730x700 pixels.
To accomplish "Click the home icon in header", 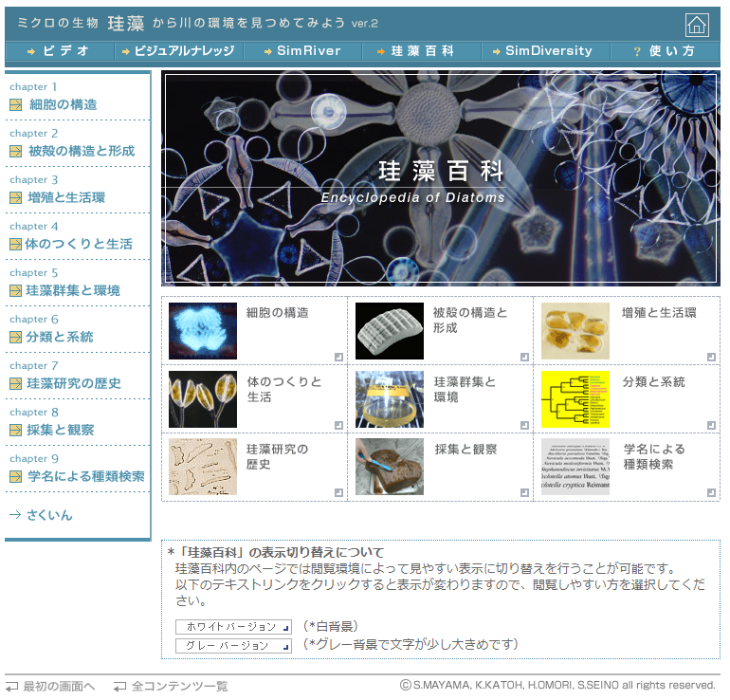I will 697,26.
